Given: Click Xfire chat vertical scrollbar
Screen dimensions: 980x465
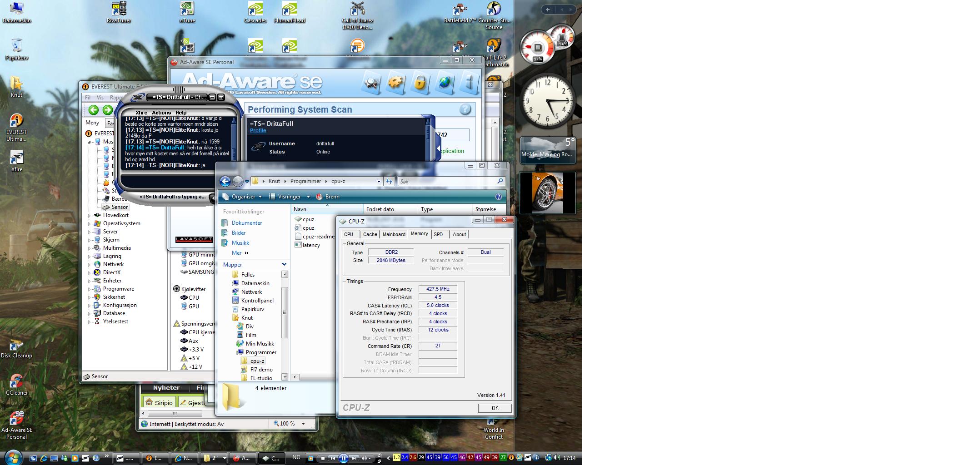Looking at the screenshot, I should pyautogui.click(x=234, y=139).
